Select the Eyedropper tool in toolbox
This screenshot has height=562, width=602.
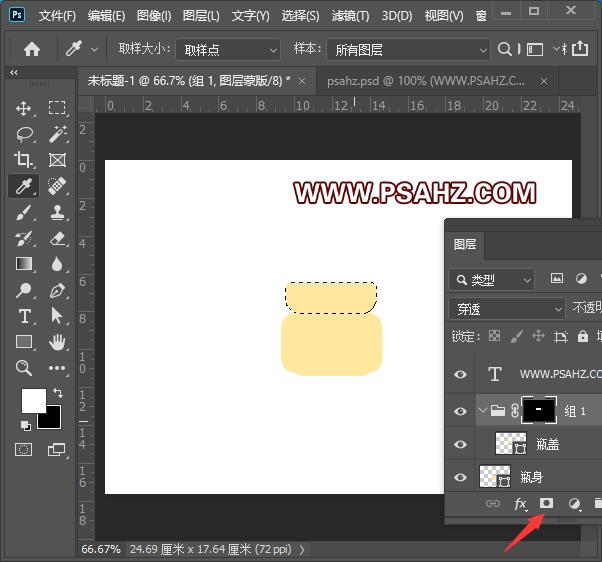(x=24, y=186)
